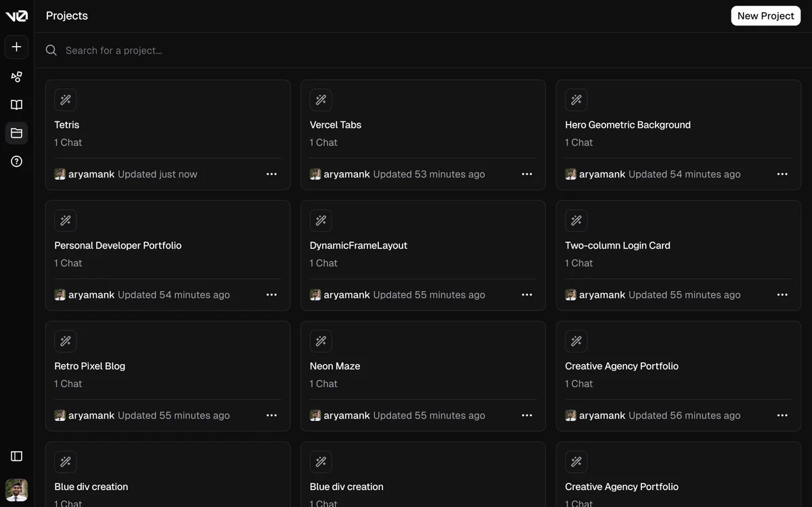Open the community icon in the sidebar
Screen dimensions: 812x507
[x=17, y=76]
